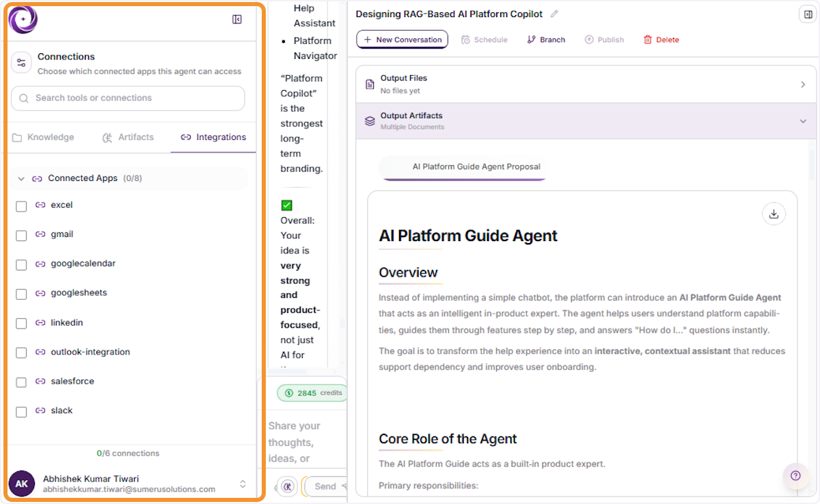This screenshot has width=820, height=504.
Task: Click the Knowledge folder icon
Action: (x=17, y=137)
